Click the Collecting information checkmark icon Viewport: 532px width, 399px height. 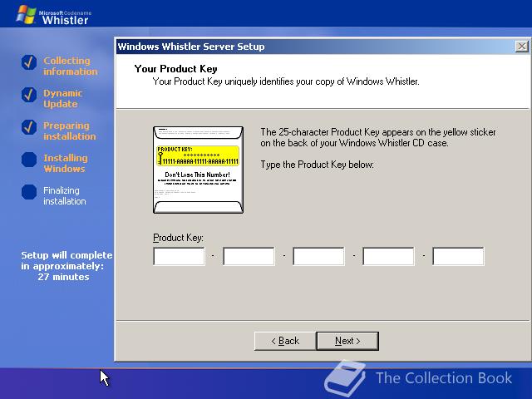click(29, 62)
